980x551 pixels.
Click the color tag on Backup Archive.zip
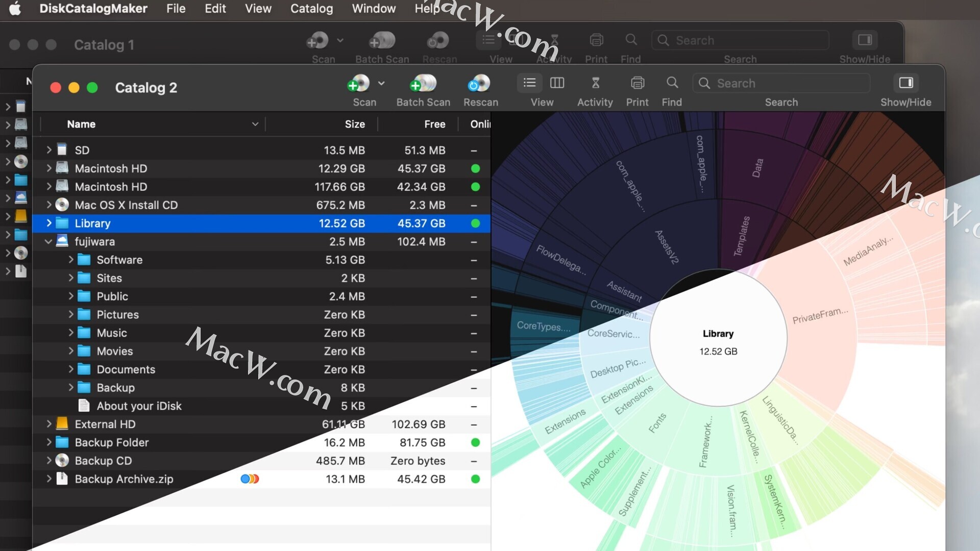[250, 479]
